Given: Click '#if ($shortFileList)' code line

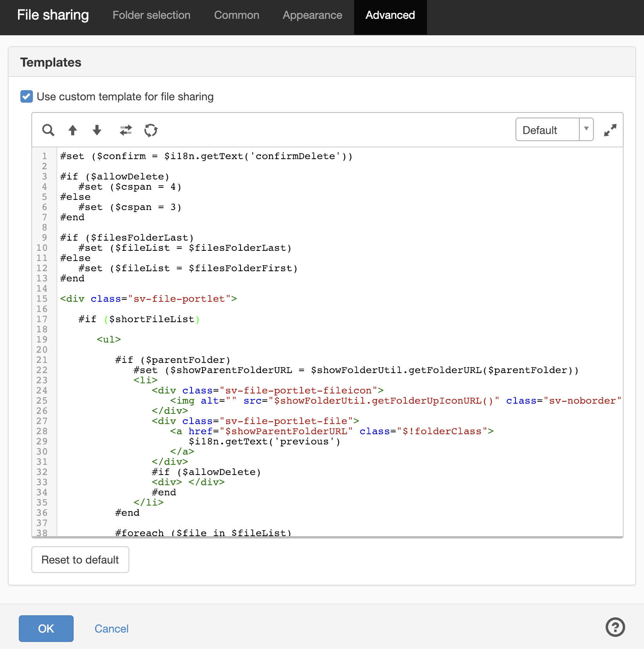Looking at the screenshot, I should [139, 319].
